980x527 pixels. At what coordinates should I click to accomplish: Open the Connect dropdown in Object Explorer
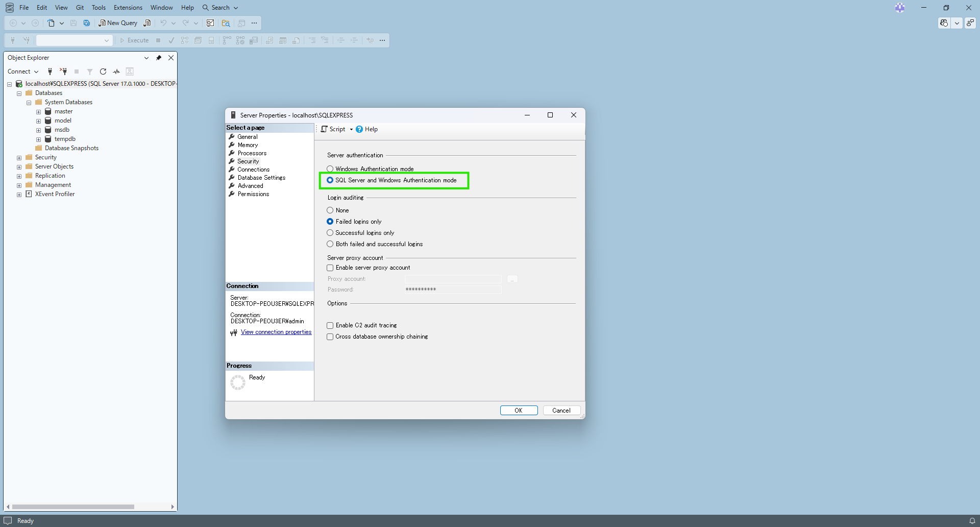coord(23,71)
